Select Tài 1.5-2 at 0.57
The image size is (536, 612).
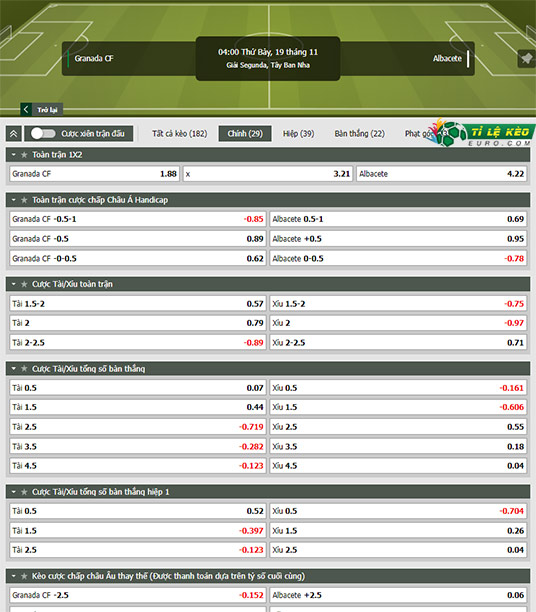138,304
